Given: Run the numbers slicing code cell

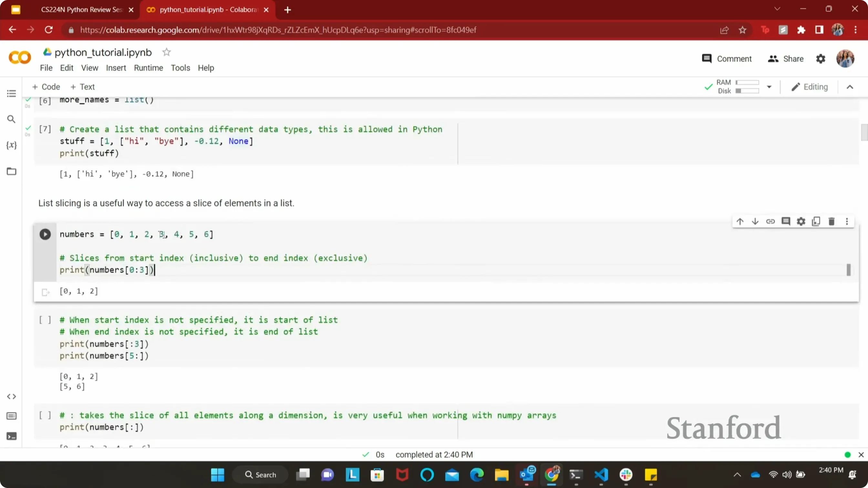Looking at the screenshot, I should pyautogui.click(x=45, y=234).
